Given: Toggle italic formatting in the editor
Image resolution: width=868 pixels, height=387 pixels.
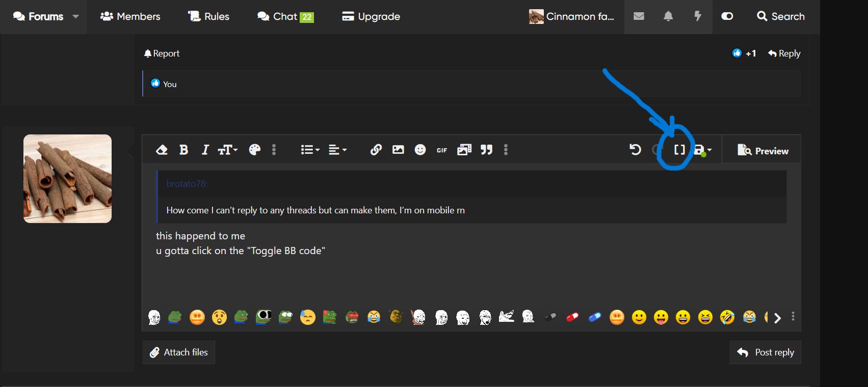Looking at the screenshot, I should point(205,150).
